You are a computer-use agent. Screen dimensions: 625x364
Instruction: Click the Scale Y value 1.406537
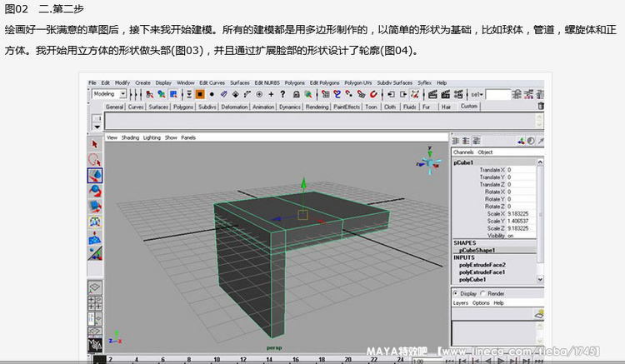coord(517,221)
